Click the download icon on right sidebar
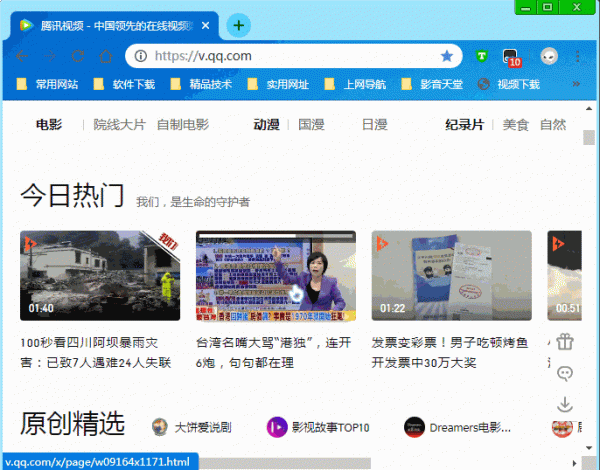 565,405
